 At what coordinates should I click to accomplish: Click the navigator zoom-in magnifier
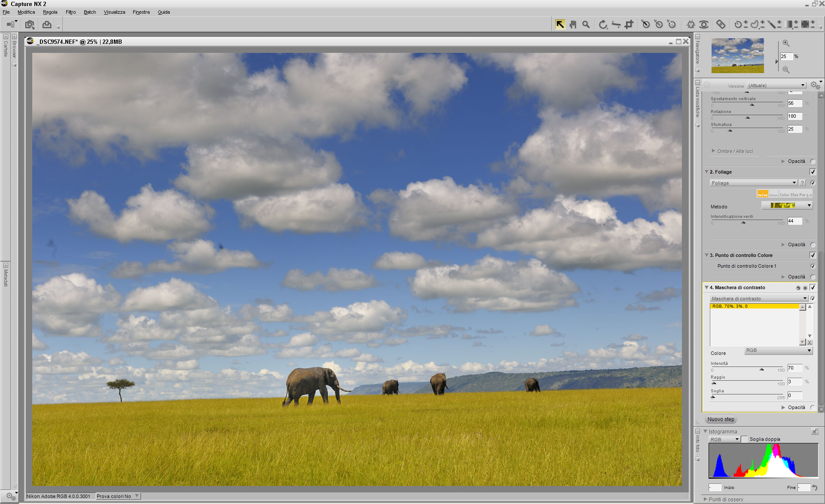(x=786, y=43)
